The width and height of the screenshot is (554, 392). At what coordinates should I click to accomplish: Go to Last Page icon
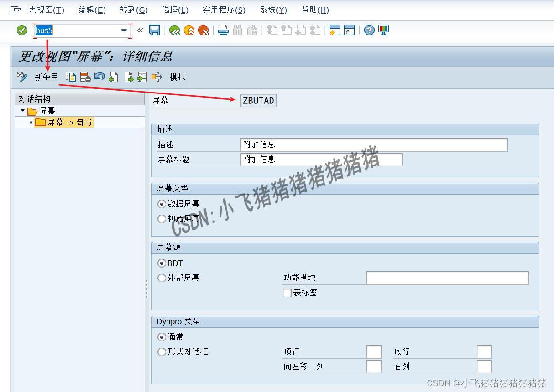pos(315,31)
